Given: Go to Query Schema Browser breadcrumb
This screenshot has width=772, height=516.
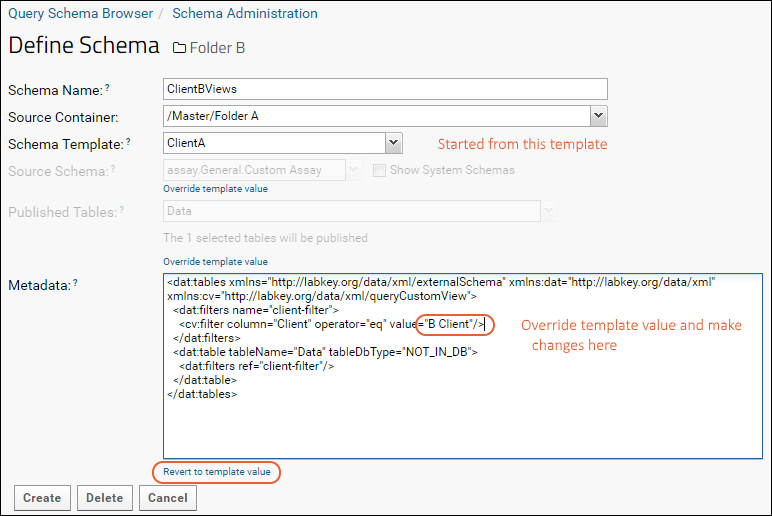Looking at the screenshot, I should click(x=81, y=13).
